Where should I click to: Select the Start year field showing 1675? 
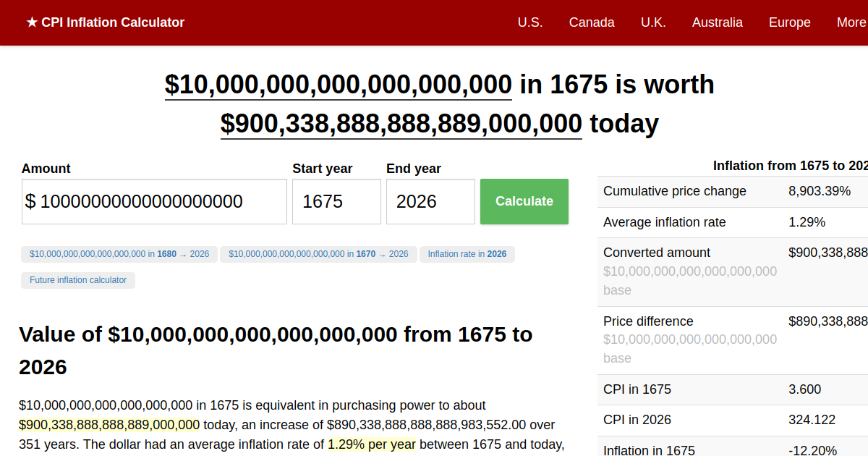(336, 201)
